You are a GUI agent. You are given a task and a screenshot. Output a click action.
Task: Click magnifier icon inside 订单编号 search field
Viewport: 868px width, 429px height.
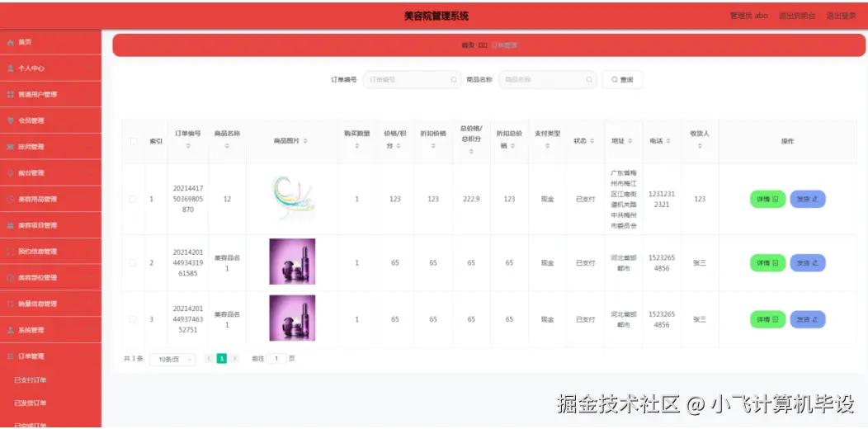click(454, 80)
